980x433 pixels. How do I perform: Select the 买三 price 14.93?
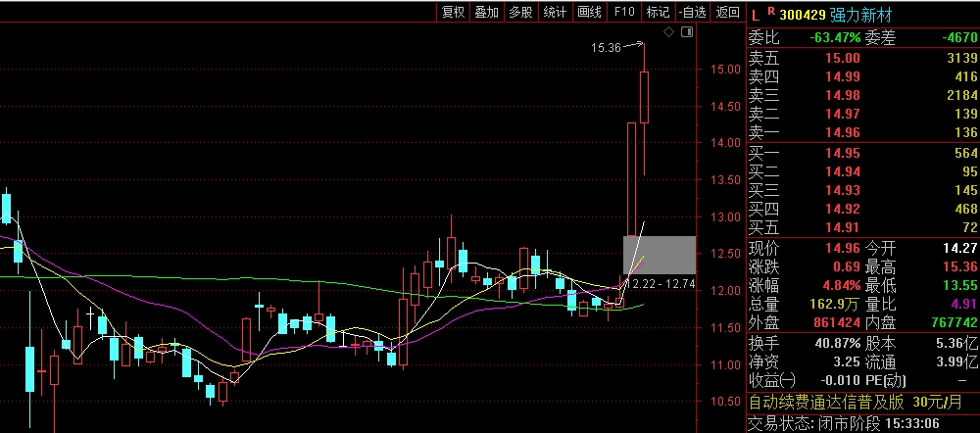[843, 190]
